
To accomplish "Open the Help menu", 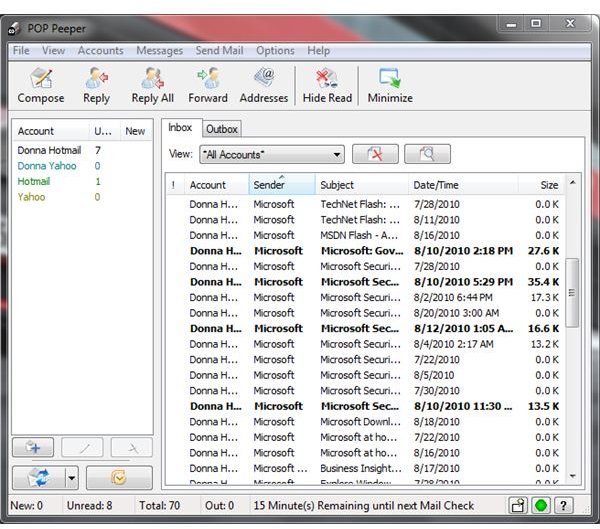I will pos(318,51).
